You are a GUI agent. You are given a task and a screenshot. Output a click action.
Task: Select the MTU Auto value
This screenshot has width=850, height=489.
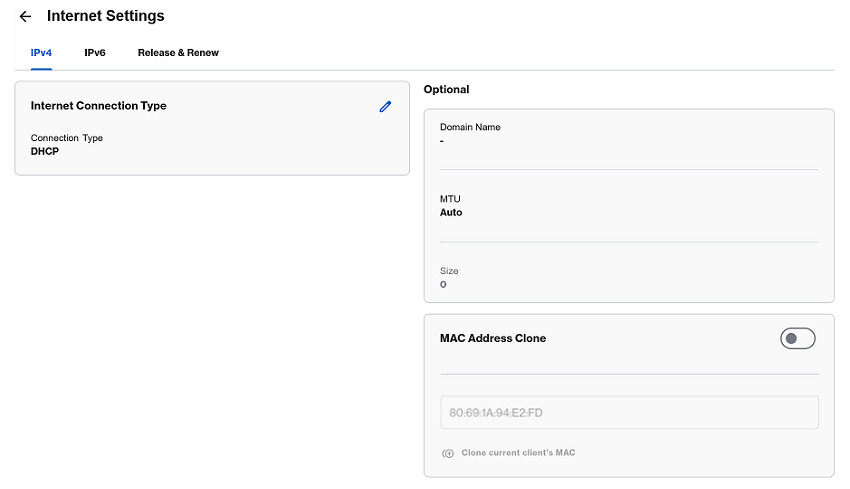[451, 212]
